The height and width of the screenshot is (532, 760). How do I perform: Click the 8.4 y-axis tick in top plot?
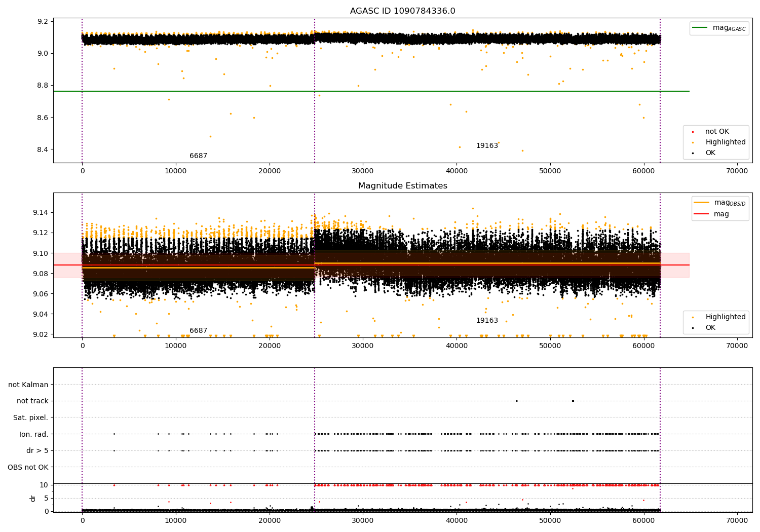[x=43, y=150]
